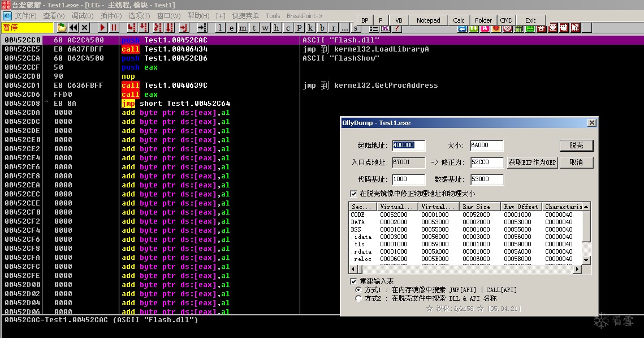Run the program with the red play icon
The image size is (644, 338).
coord(103,28)
